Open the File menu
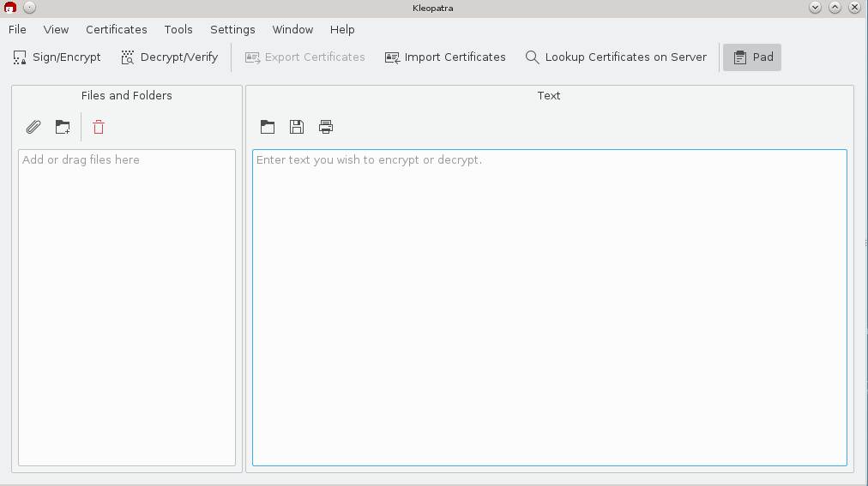The image size is (868, 486). [17, 29]
